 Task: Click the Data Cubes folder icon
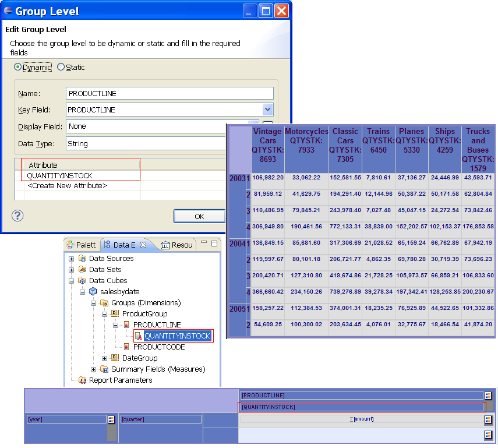[82, 281]
